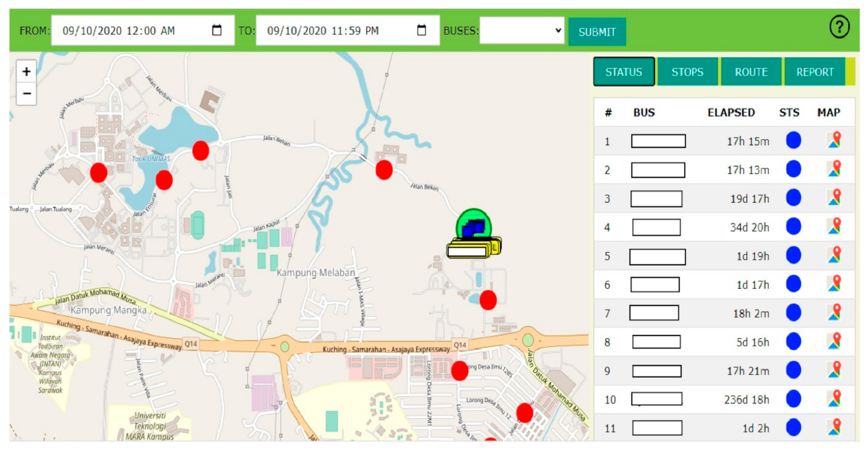This screenshot has width=868, height=451.
Task: Select the STATUS tab
Action: pos(623,72)
